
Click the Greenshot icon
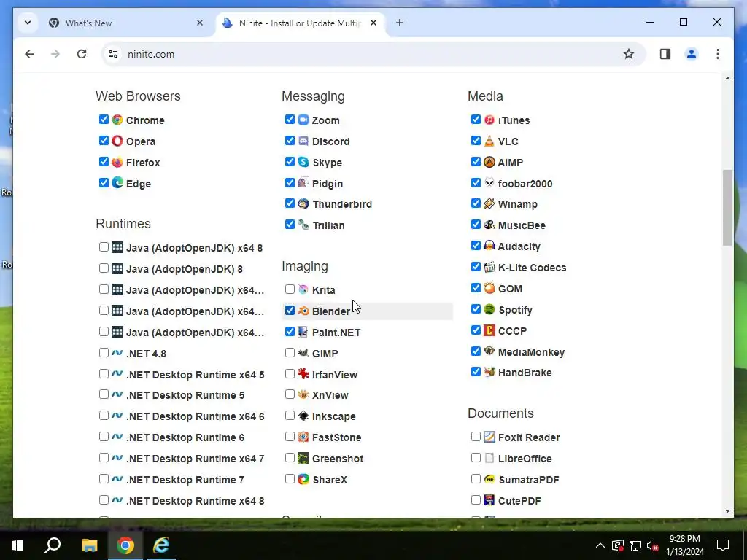pos(303,458)
